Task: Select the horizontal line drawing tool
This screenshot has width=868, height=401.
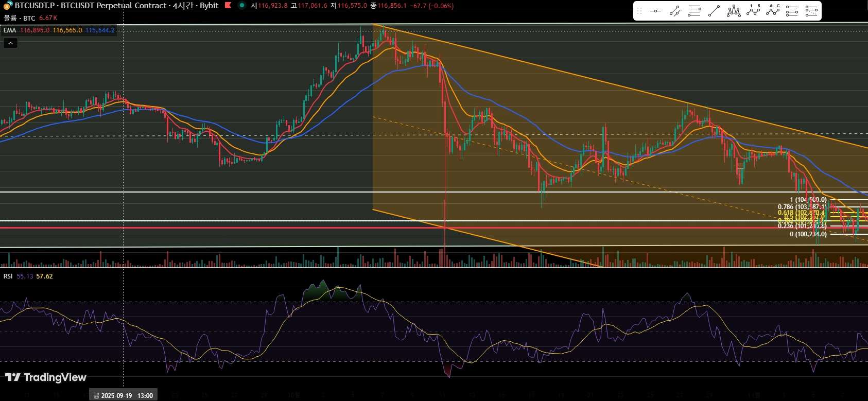Action: (655, 11)
